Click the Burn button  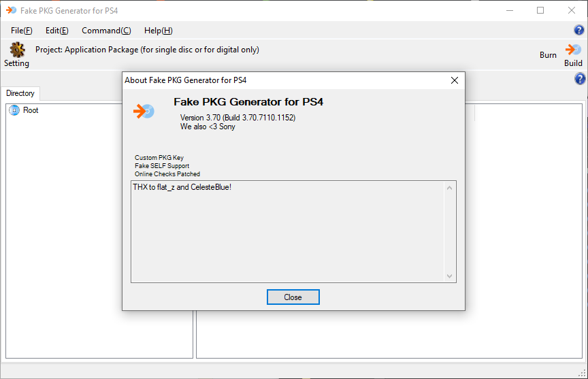point(548,55)
